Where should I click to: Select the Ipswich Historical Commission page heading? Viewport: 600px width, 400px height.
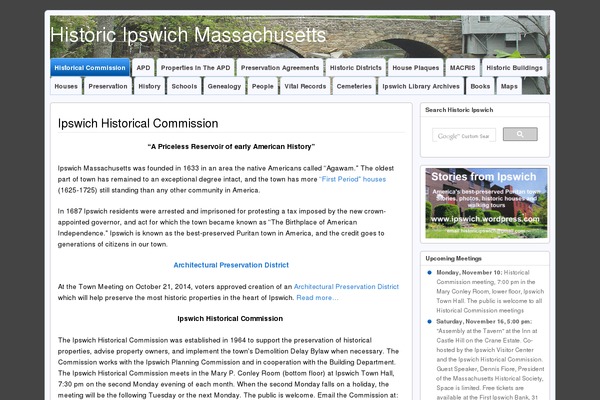coord(138,123)
